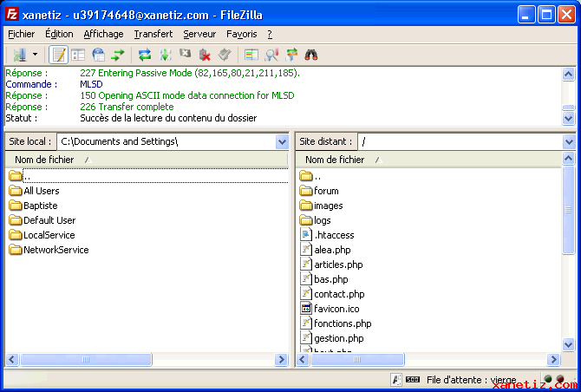Click the disconnect from server icon
This screenshot has width=581, height=392.
pos(205,55)
